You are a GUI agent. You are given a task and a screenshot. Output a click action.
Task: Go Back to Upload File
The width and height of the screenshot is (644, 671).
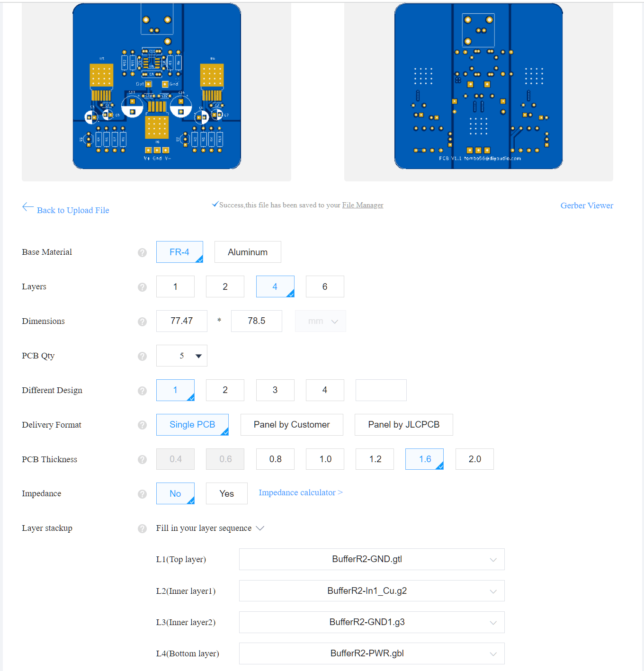pyautogui.click(x=73, y=210)
